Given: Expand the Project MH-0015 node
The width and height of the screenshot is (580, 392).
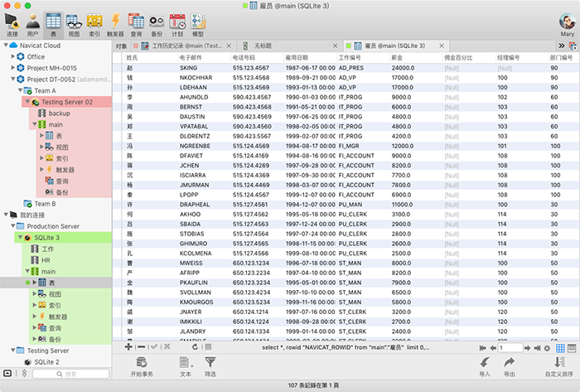Looking at the screenshot, I should coord(13,68).
